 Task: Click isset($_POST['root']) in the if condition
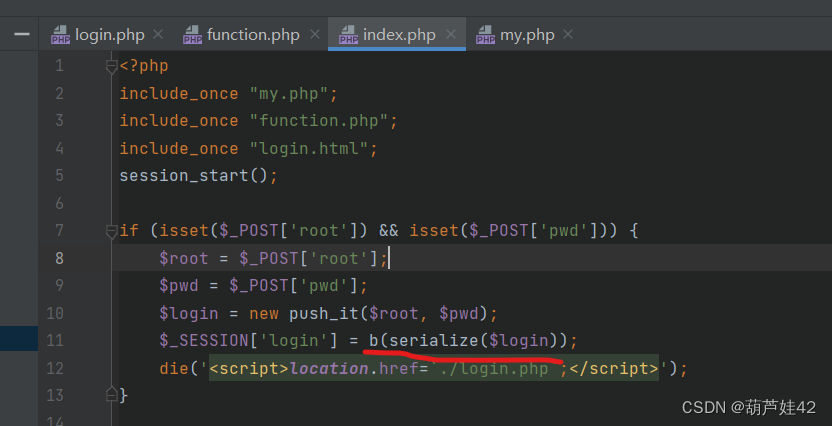[264, 231]
